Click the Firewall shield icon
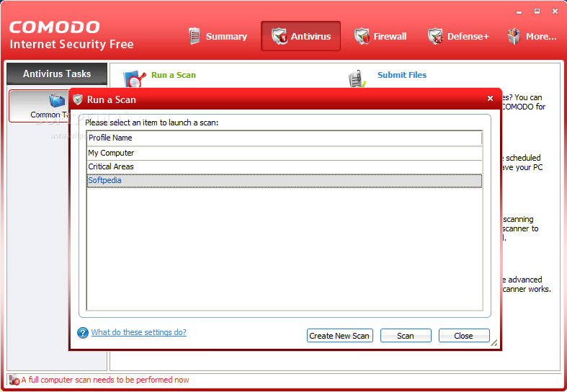 tap(362, 37)
